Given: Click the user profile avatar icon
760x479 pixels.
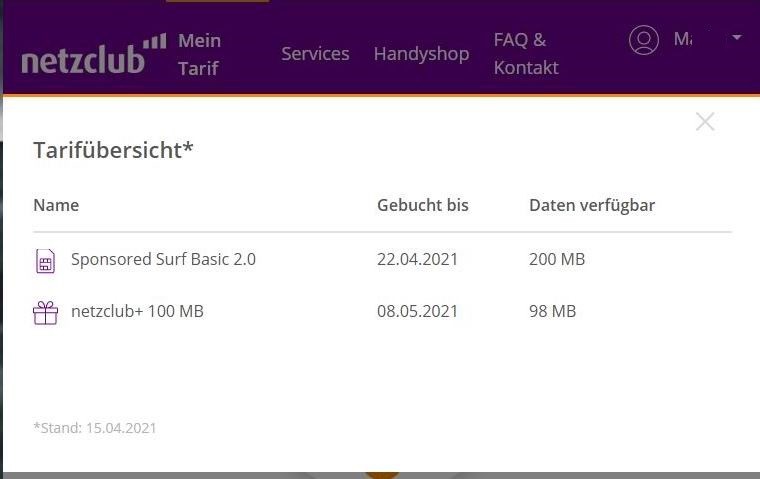Looking at the screenshot, I should pos(644,40).
